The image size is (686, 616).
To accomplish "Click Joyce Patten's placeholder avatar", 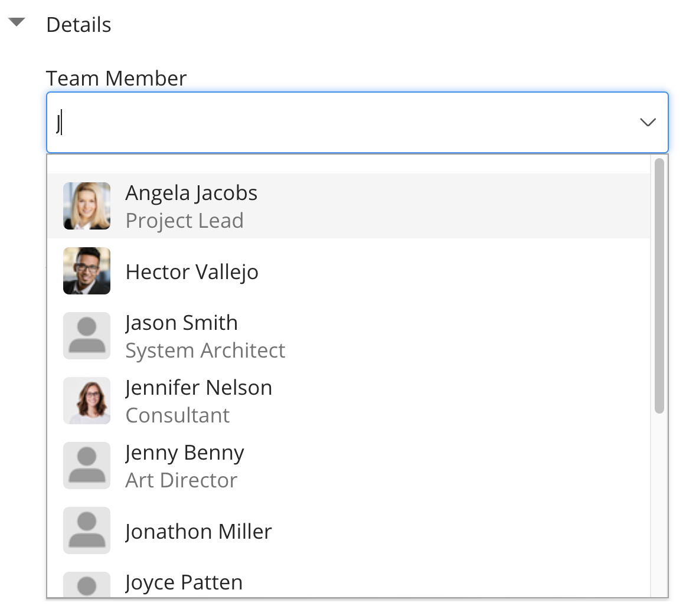I will coord(87,585).
